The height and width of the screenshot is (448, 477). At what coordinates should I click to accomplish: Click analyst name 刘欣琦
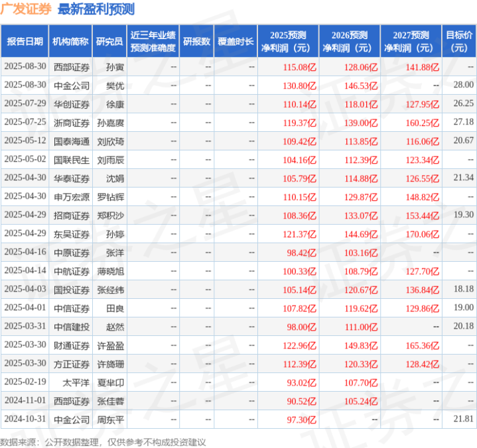tap(110, 142)
